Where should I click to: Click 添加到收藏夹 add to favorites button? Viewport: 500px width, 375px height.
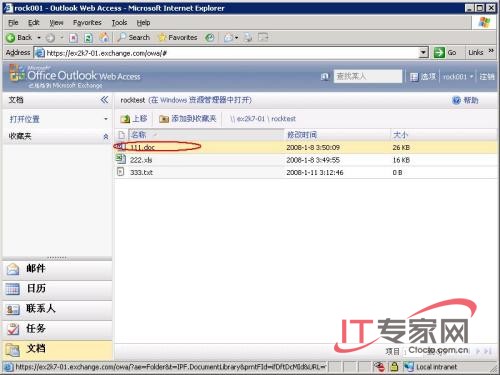click(188, 119)
